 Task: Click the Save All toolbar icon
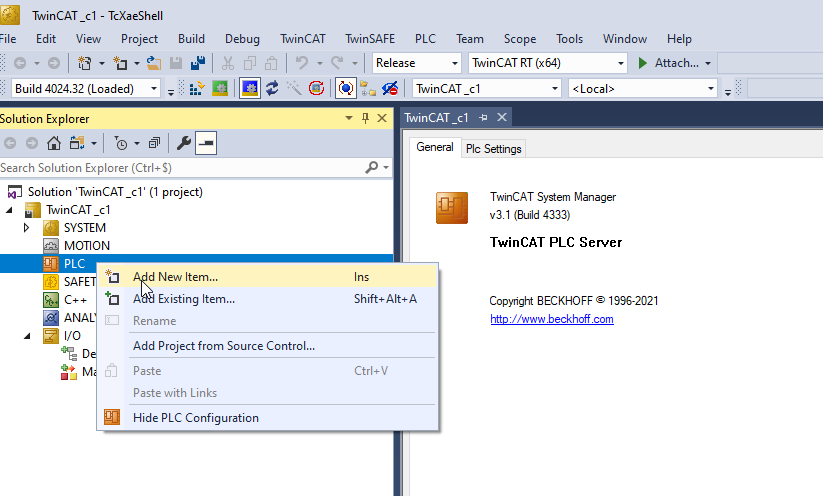[x=198, y=64]
